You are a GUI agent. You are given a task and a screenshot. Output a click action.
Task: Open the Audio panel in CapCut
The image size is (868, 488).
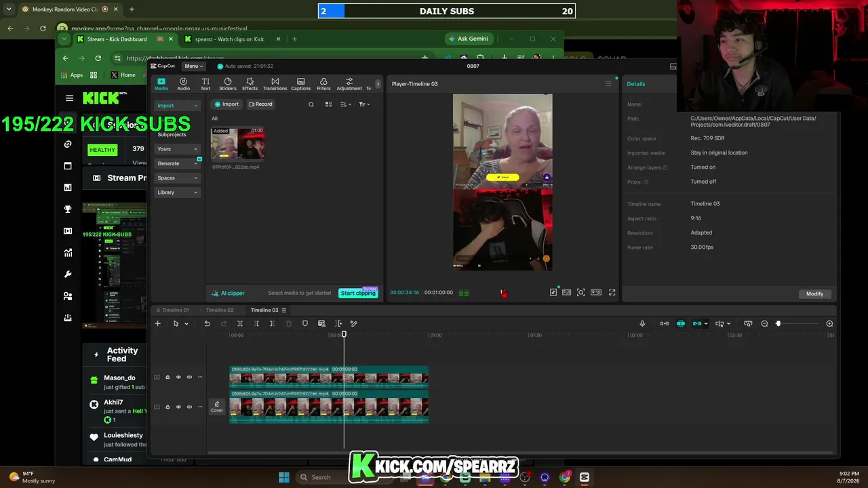(183, 84)
